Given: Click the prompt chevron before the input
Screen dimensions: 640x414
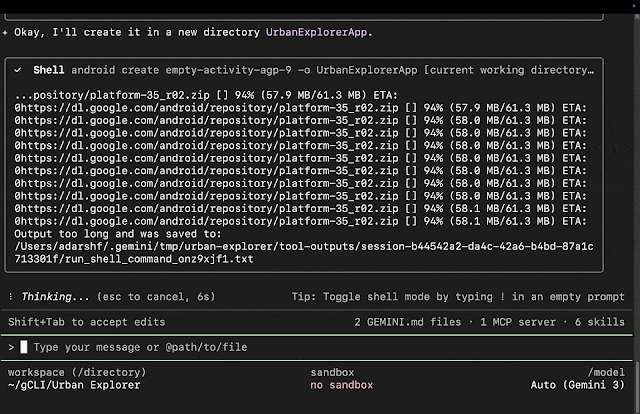Looking at the screenshot, I should [10, 347].
